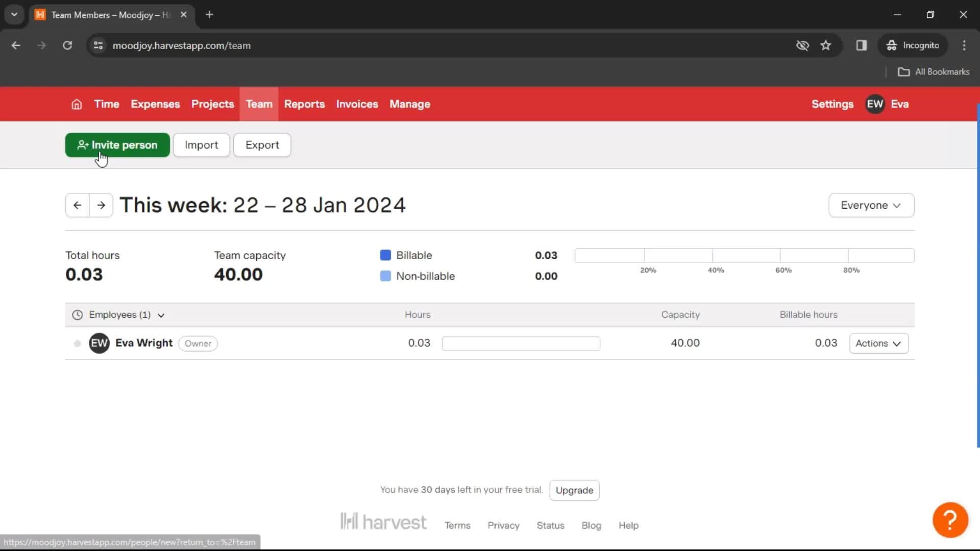Click the Upgrade button
Image resolution: width=980 pixels, height=551 pixels.
[x=574, y=490]
